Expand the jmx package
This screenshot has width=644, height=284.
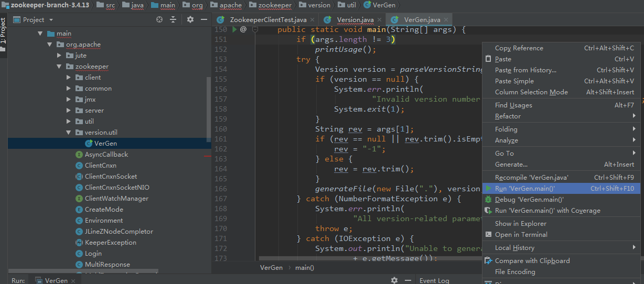coord(69,100)
